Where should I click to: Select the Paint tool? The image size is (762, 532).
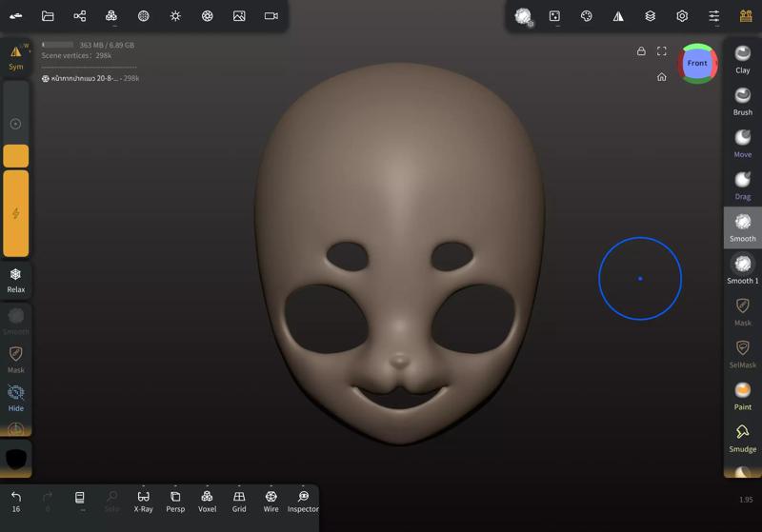[742, 395]
